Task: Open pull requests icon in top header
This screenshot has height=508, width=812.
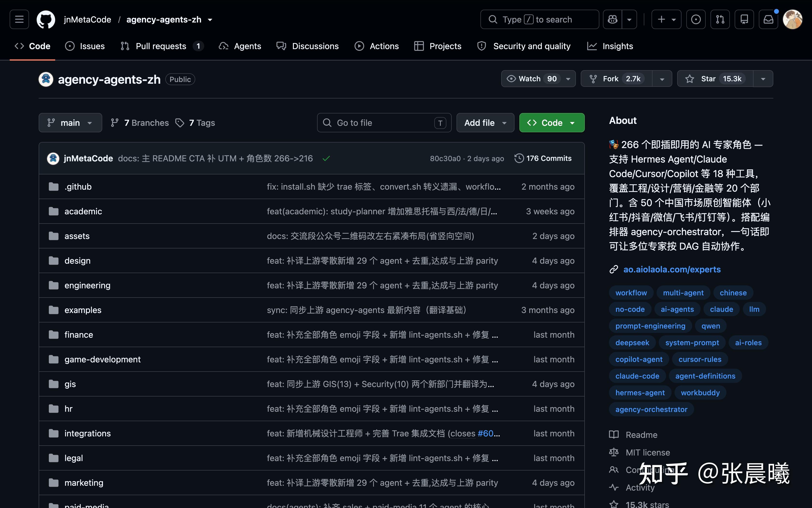Action: click(x=720, y=20)
